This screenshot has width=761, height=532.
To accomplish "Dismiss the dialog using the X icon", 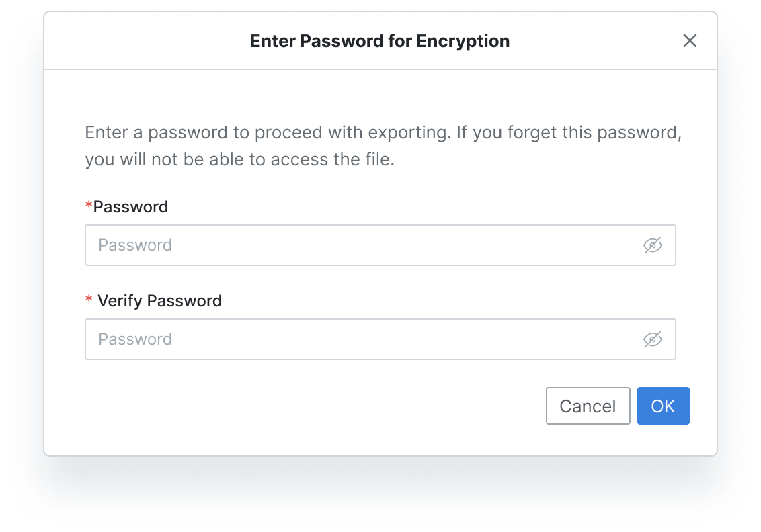I will tap(690, 41).
